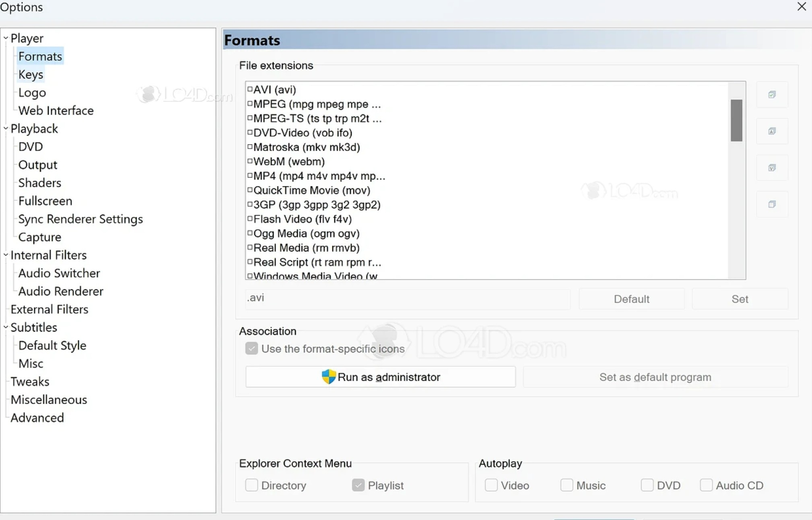The height and width of the screenshot is (520, 812).
Task: Collapse the Player tree node
Action: [x=6, y=38]
